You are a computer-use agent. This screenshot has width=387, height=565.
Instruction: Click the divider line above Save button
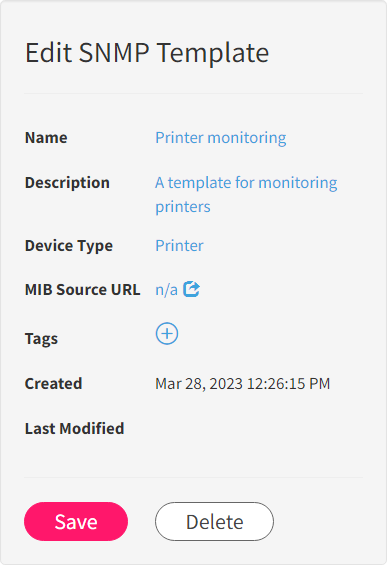(194, 477)
